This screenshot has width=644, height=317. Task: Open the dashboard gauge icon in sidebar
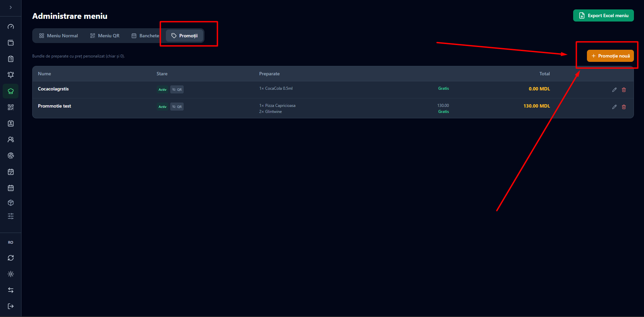click(11, 27)
